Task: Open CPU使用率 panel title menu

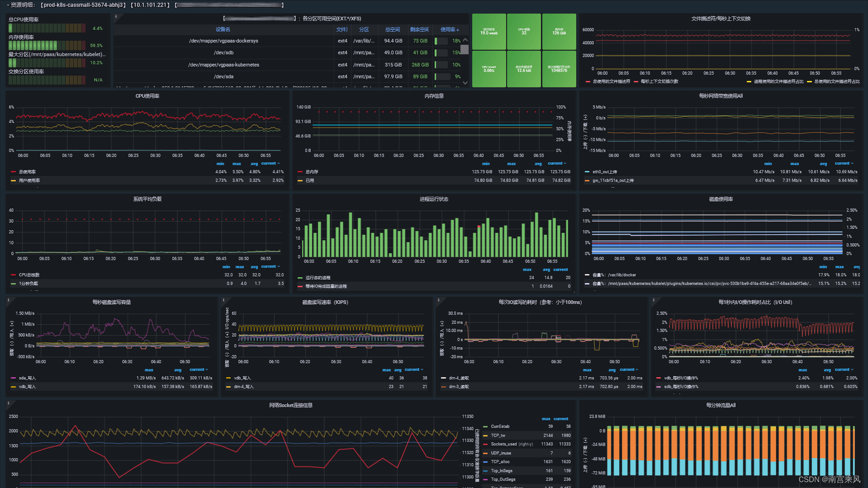Action: [x=147, y=96]
